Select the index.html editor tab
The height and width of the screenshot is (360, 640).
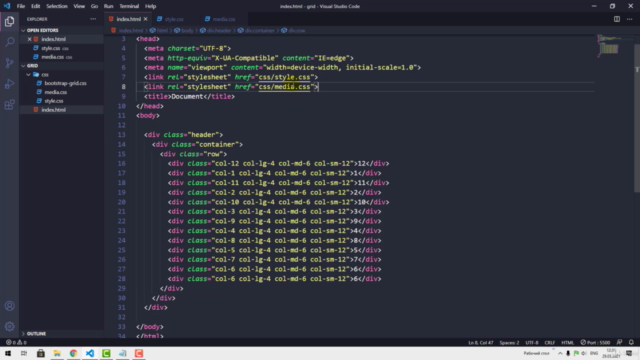128,19
